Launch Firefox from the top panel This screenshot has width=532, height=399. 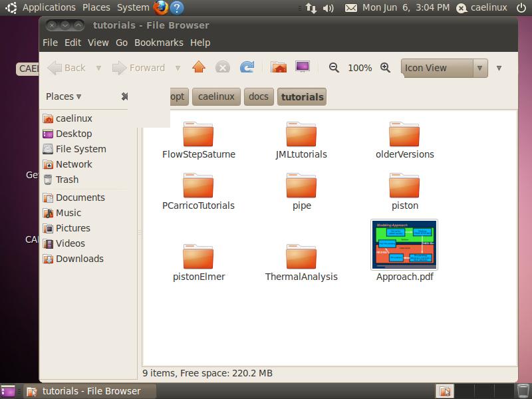click(x=161, y=8)
